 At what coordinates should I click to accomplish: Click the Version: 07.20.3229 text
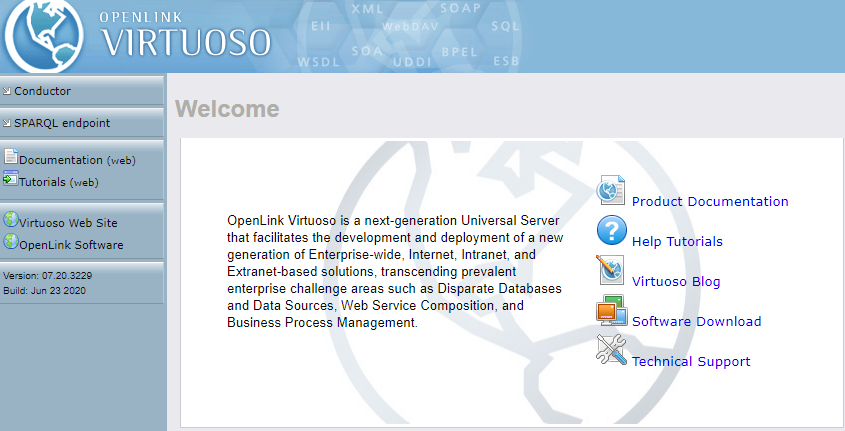47,275
